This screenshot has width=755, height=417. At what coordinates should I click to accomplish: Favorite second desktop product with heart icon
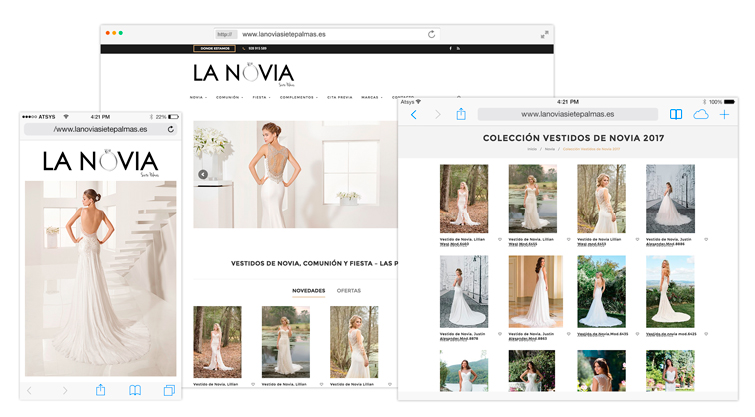point(321,384)
